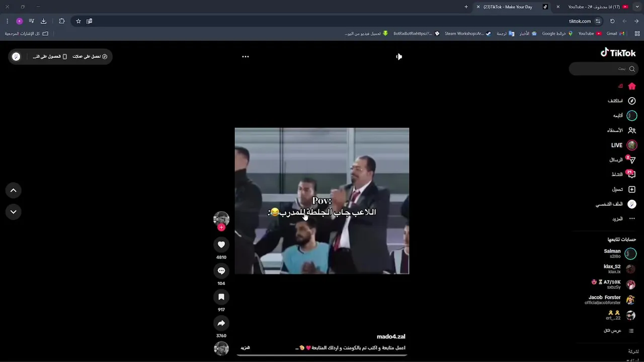Open the Activity inbox with badge 21
This screenshot has height=362, width=644.
click(631, 174)
